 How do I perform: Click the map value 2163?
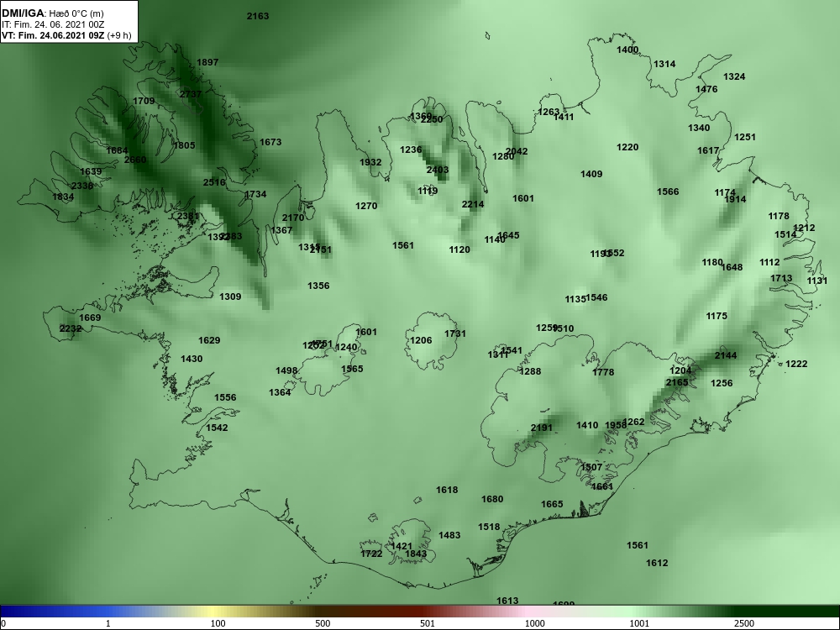[x=258, y=16]
